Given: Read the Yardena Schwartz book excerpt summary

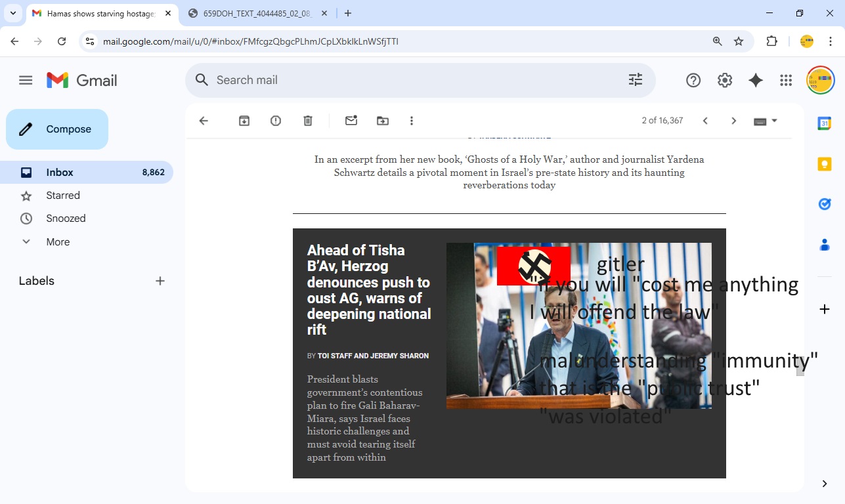Looking at the screenshot, I should (509, 172).
